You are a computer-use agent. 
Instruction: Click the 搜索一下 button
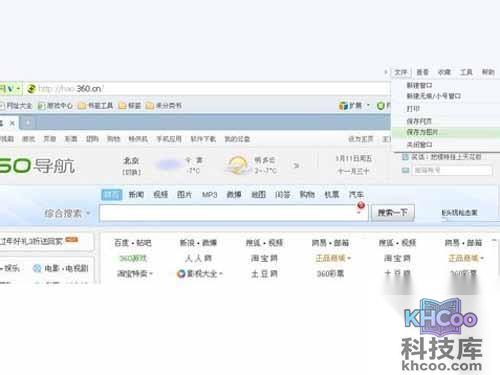click(x=393, y=213)
